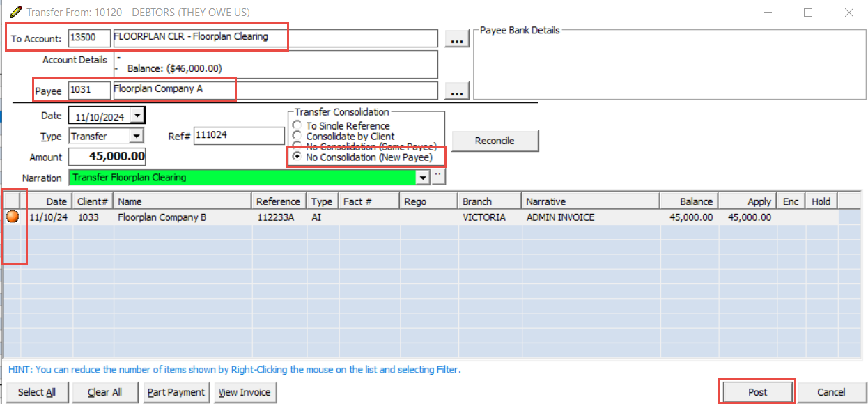Click the Select All button
Screen dimensions: 868x404
[37, 392]
